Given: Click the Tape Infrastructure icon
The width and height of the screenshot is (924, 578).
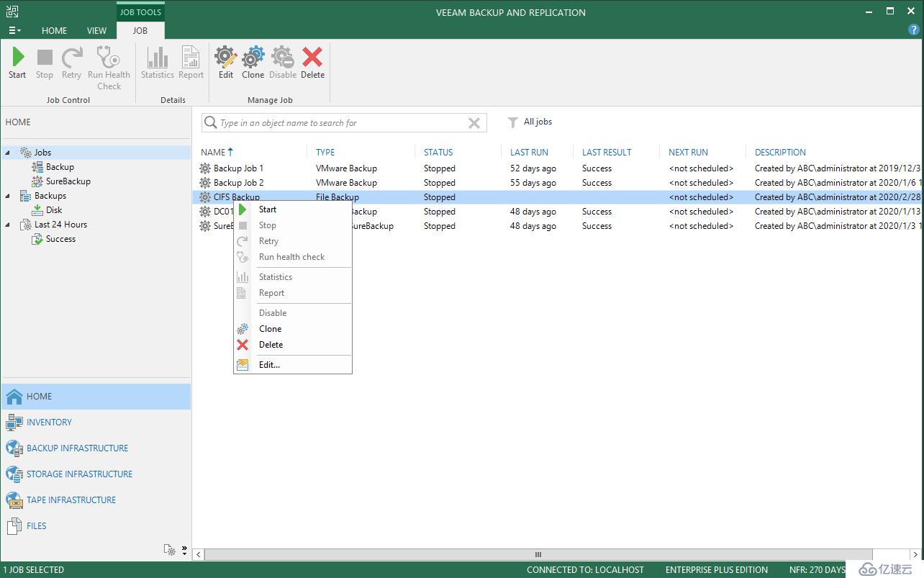Looking at the screenshot, I should [x=14, y=500].
